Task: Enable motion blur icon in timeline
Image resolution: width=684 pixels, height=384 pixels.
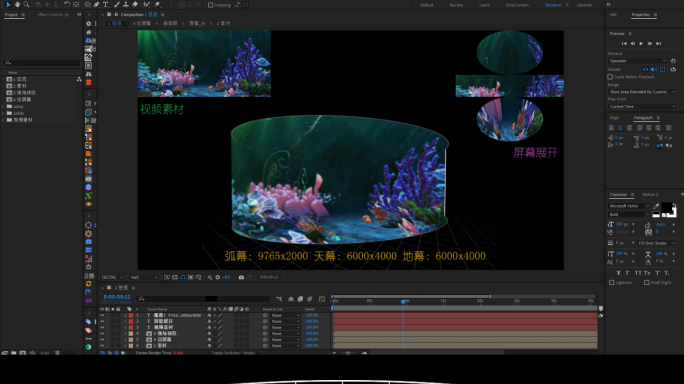Action: 310,299
